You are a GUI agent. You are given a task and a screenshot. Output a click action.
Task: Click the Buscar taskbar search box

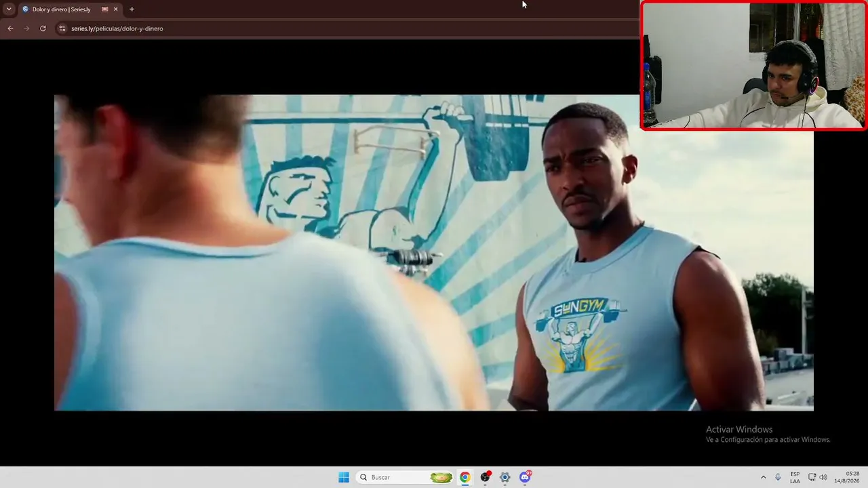click(x=406, y=477)
